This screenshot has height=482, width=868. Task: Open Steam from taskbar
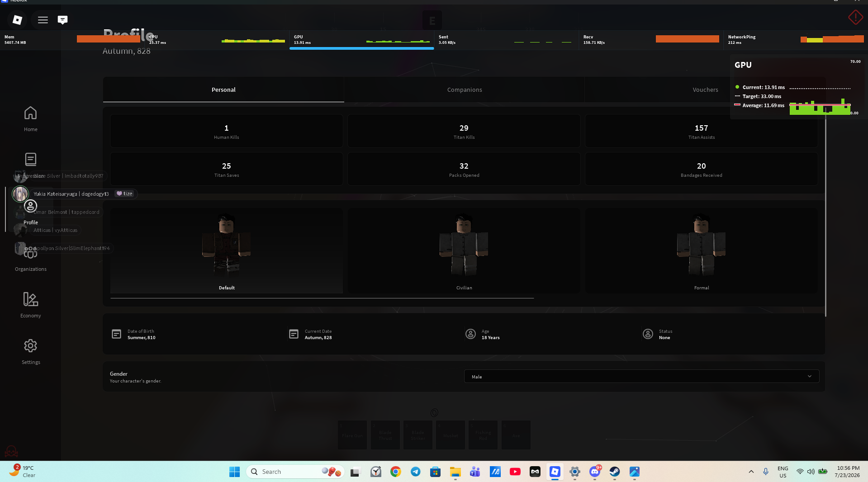click(615, 472)
